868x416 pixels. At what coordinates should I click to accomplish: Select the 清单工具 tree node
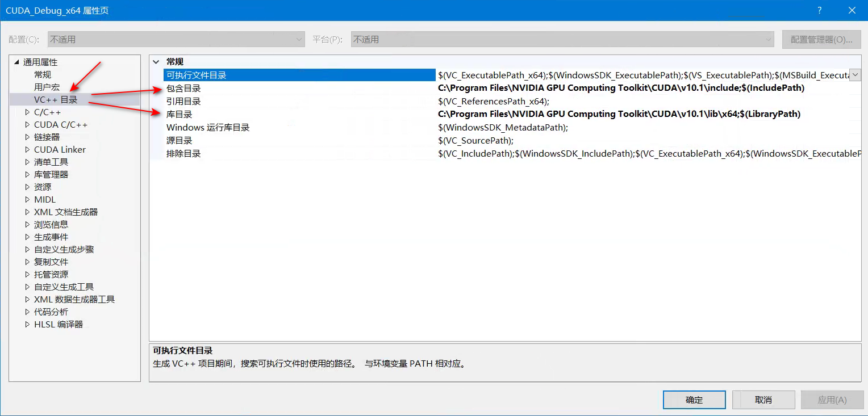[49, 161]
